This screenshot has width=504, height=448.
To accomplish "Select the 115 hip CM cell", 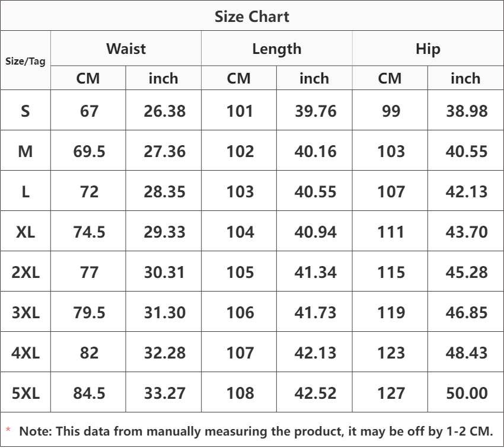I will 391,273.
